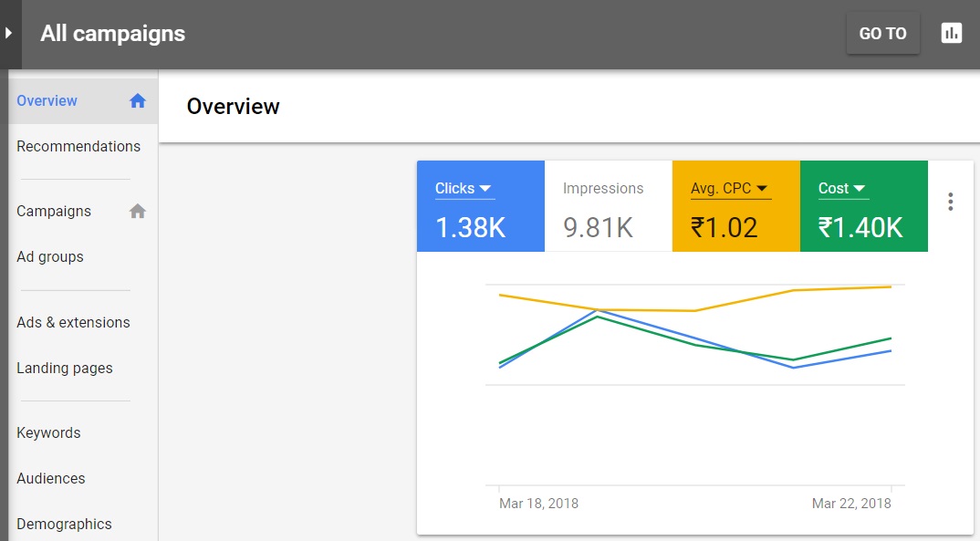Open the Audiences section from the sidebar
Screen dimensions: 980x541
(50, 478)
